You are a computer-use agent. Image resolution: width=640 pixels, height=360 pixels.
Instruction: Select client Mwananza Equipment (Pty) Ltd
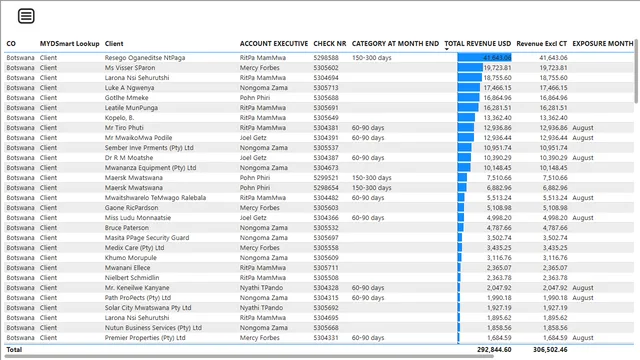[x=150, y=168]
